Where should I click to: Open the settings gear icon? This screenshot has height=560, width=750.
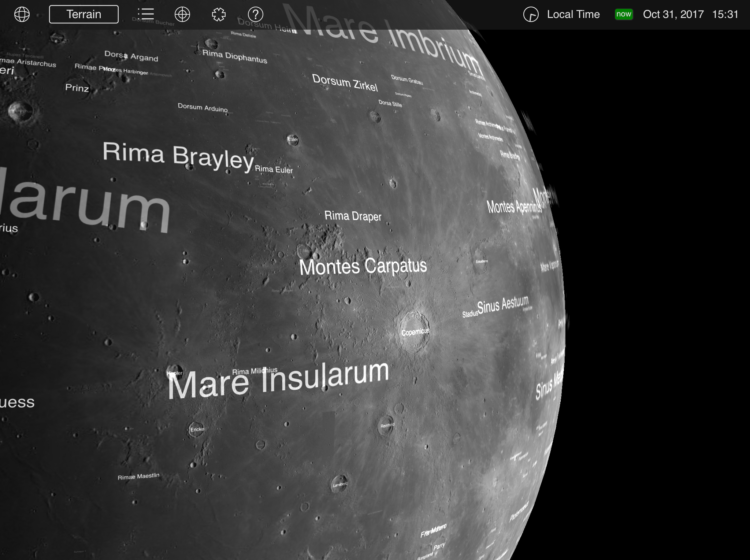click(219, 14)
